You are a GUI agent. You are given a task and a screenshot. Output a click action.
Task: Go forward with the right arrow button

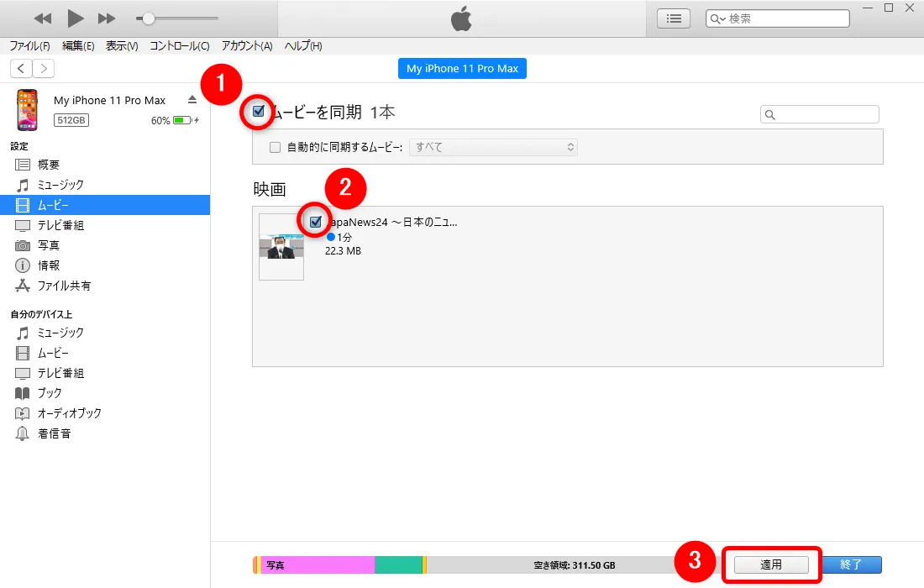pos(44,68)
